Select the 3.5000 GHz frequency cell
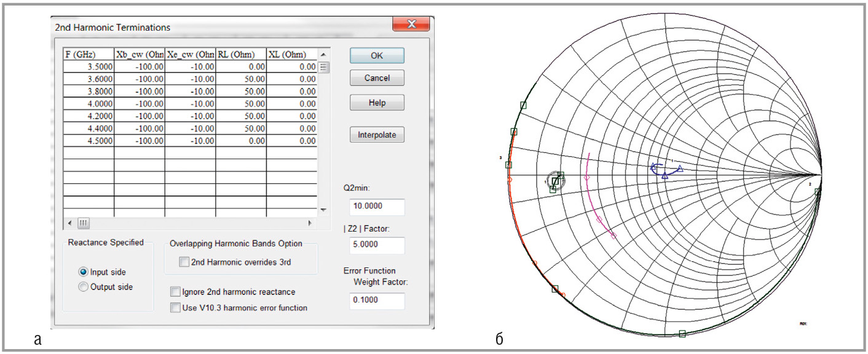 coord(89,66)
